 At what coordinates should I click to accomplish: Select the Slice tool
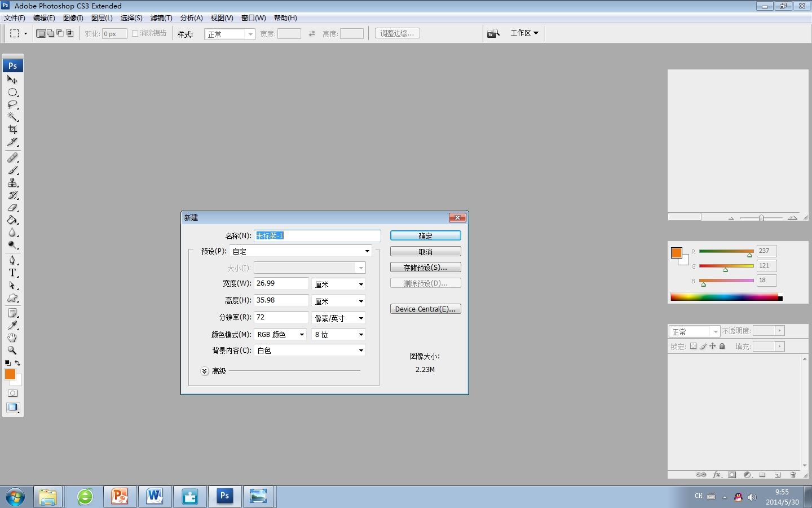click(x=12, y=142)
